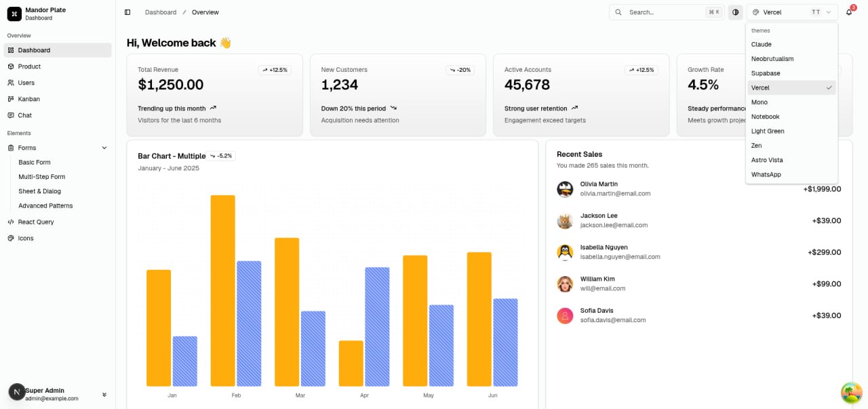
Task: Click Olivia Martin's avatar
Action: (565, 189)
